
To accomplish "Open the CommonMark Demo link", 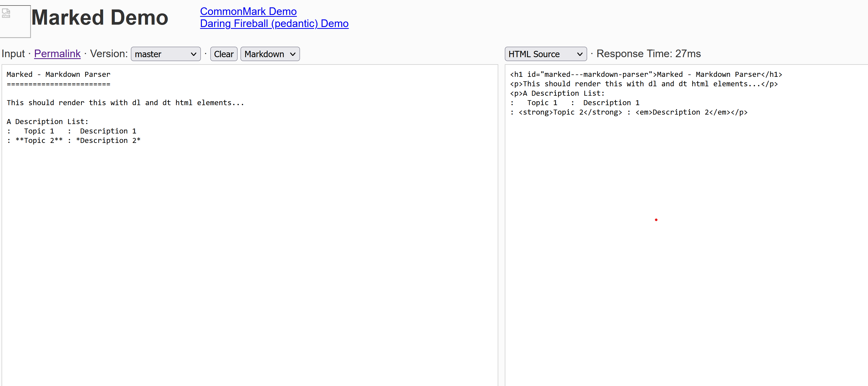I will [248, 11].
